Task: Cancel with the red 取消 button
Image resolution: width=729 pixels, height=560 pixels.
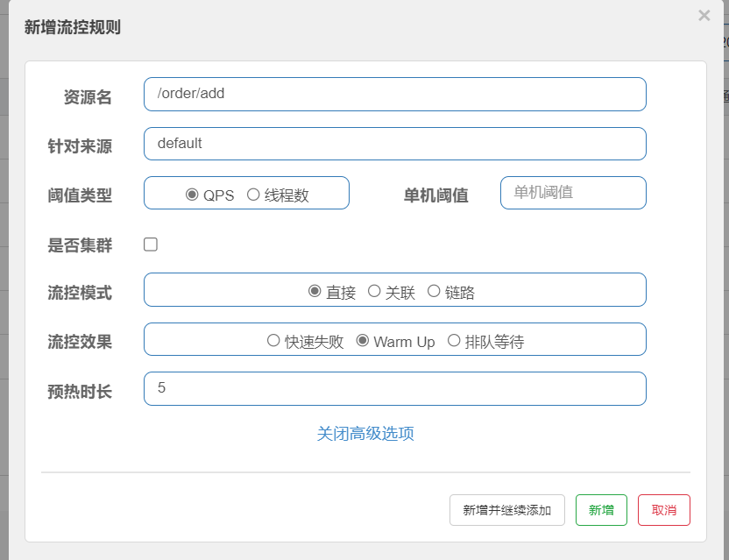Action: click(663, 510)
